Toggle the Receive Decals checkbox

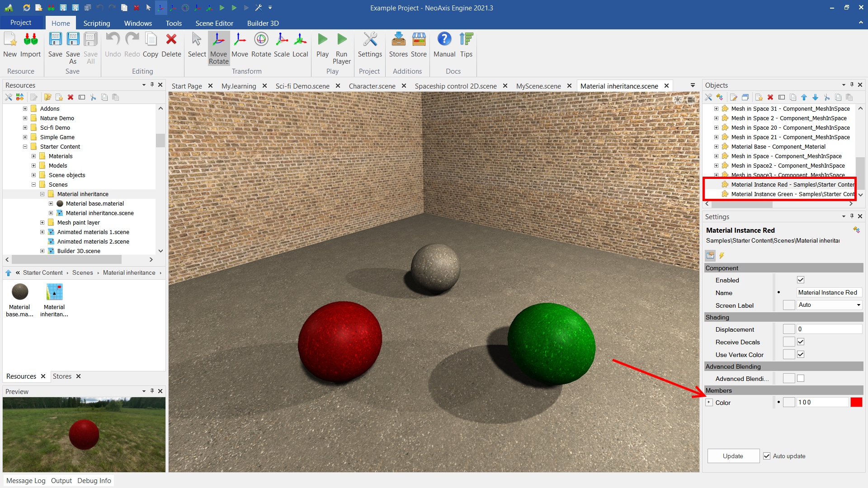(800, 342)
